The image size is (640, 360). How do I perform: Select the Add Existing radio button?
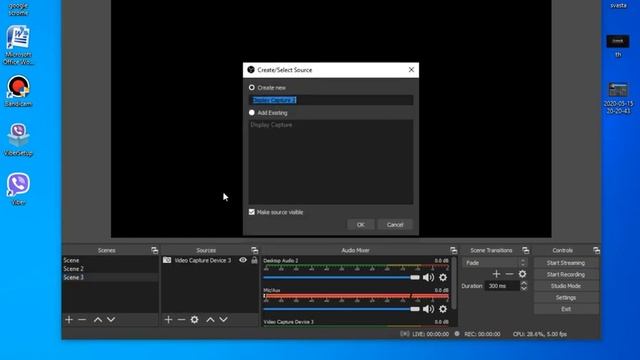click(251, 112)
